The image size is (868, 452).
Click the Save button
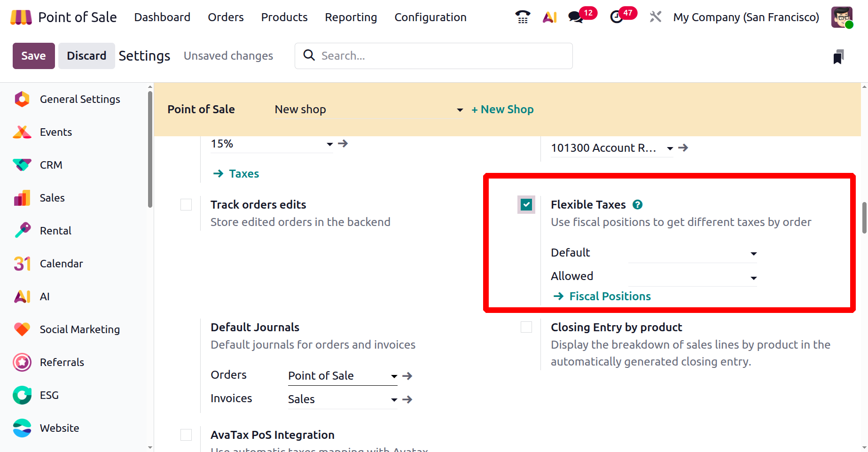point(33,56)
